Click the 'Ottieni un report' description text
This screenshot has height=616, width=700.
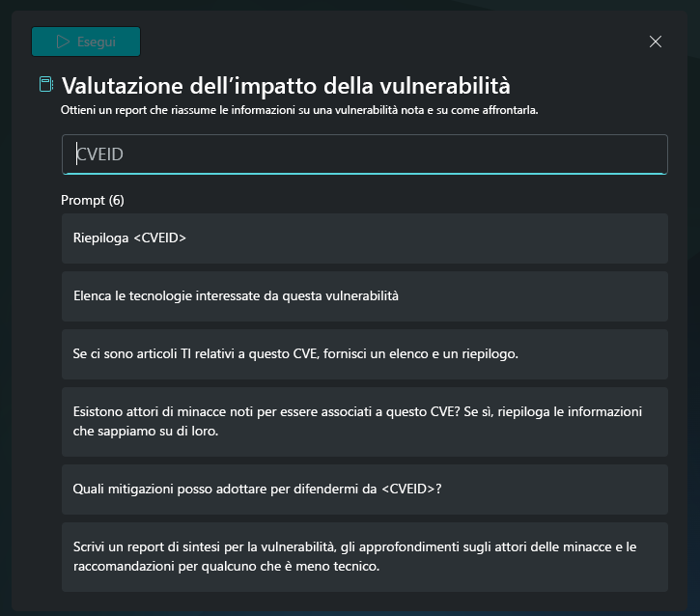pos(299,110)
